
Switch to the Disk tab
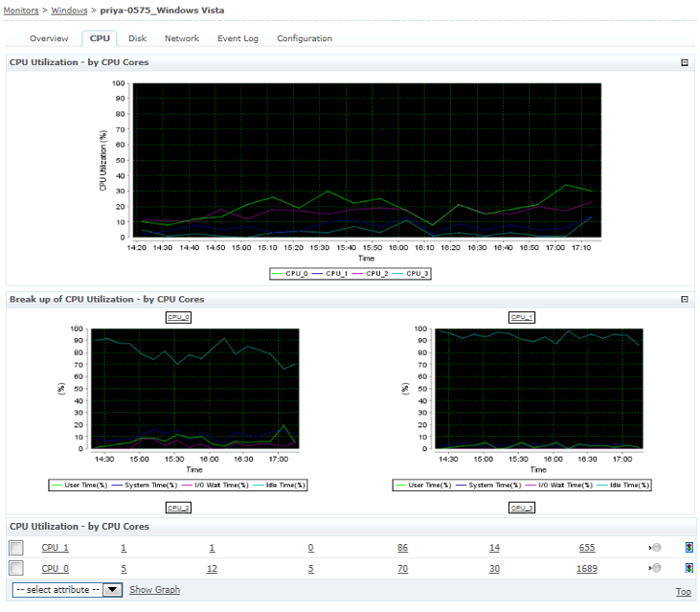tap(137, 38)
